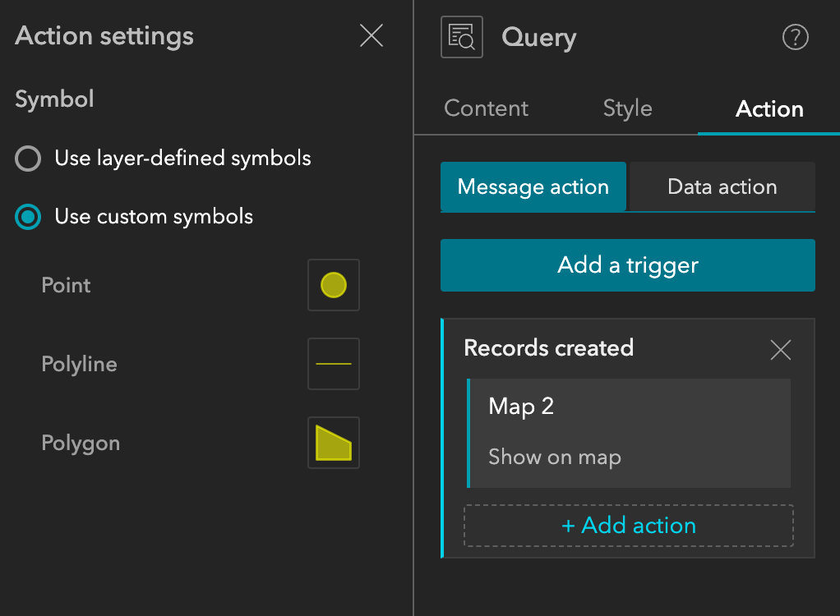This screenshot has height=616, width=840.
Task: Select Use layer-defined symbols option
Action: pos(29,159)
